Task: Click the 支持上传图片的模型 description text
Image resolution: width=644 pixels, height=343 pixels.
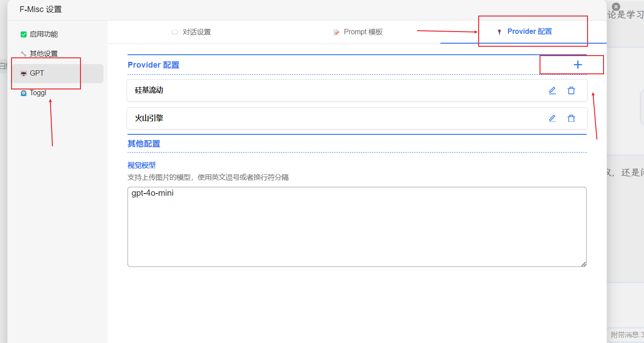Action: pos(208,178)
